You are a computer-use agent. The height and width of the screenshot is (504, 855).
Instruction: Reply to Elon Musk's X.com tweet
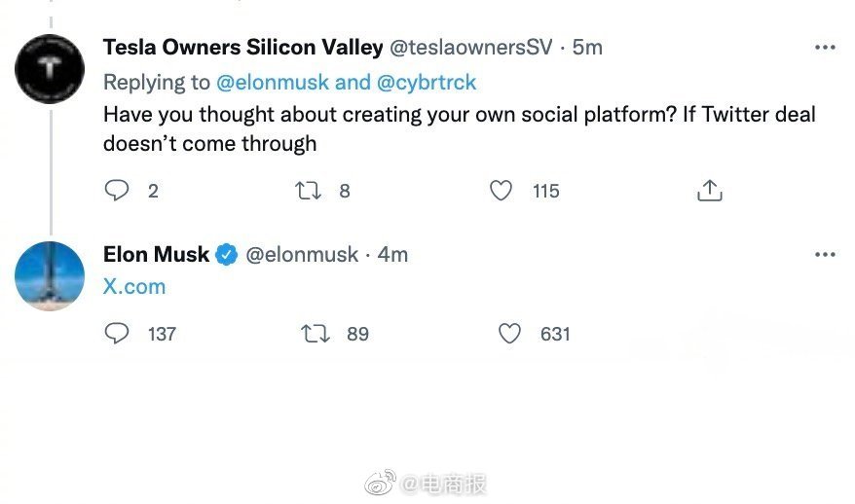(117, 334)
